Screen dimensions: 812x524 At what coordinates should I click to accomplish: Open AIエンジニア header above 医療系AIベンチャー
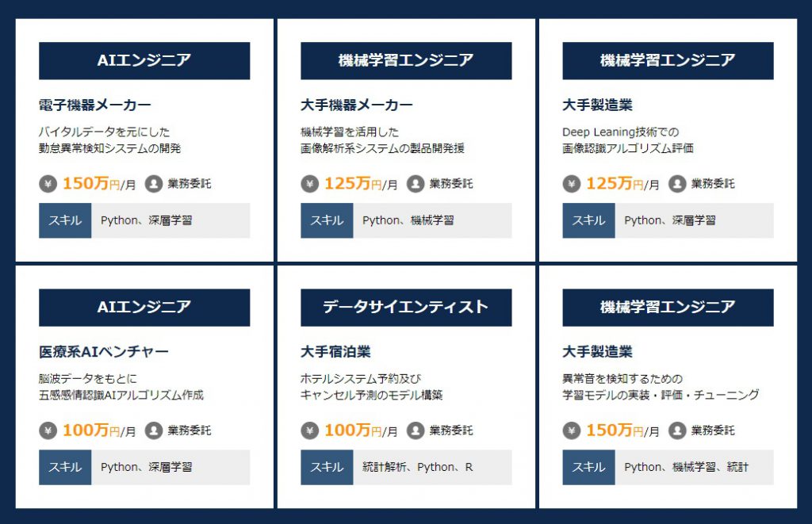pyautogui.click(x=144, y=308)
